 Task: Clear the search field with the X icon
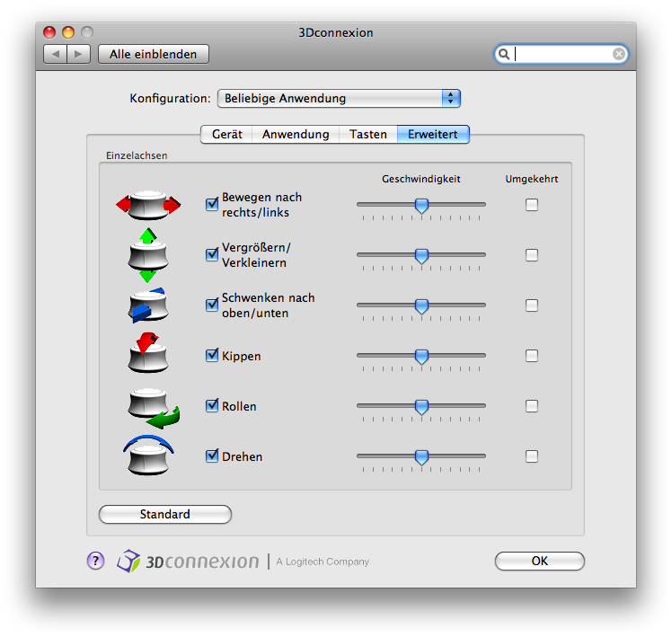(618, 54)
